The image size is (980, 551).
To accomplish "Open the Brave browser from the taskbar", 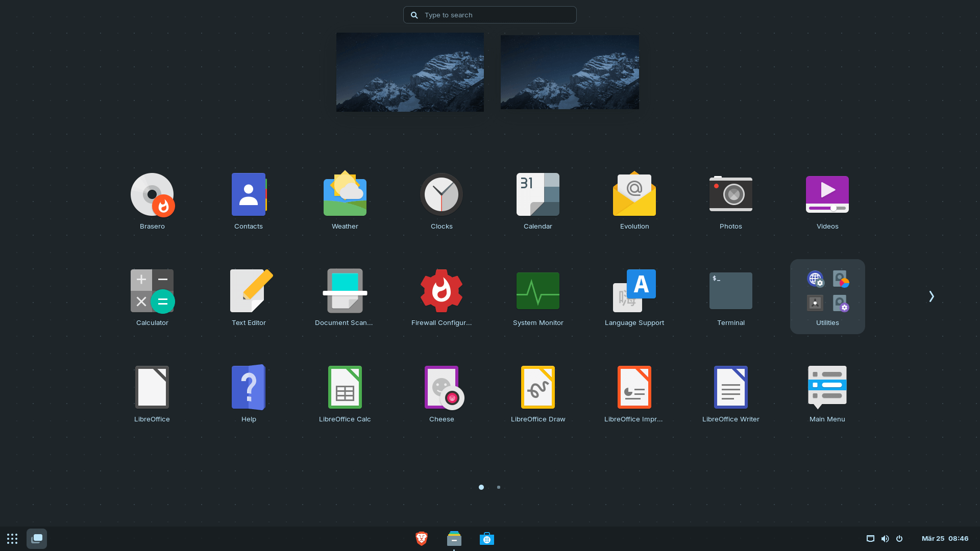I will pos(421,538).
